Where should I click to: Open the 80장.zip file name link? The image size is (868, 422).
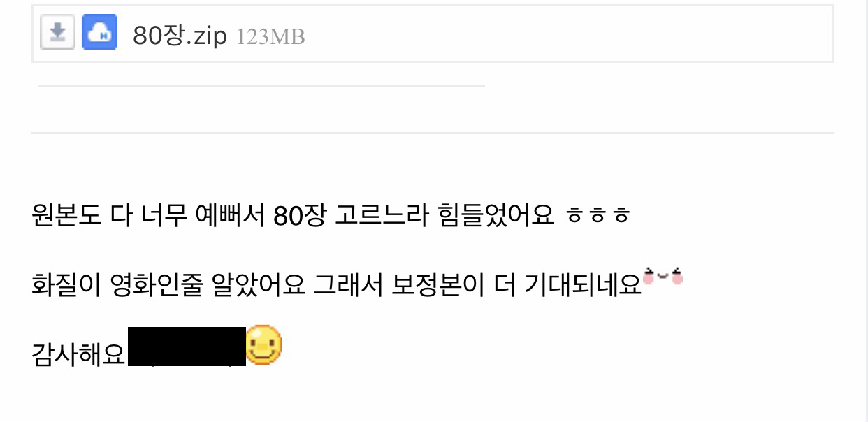180,35
